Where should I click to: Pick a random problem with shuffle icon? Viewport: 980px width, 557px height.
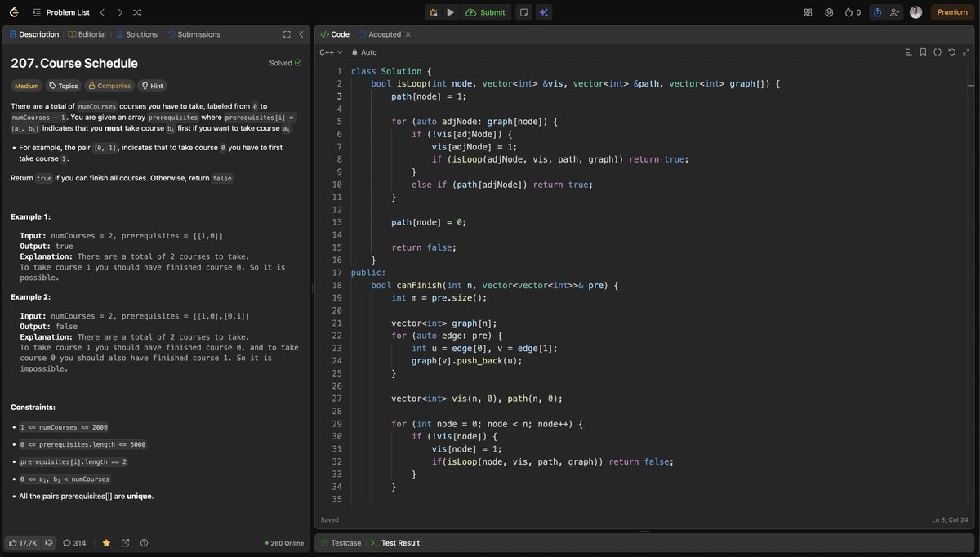tap(137, 12)
